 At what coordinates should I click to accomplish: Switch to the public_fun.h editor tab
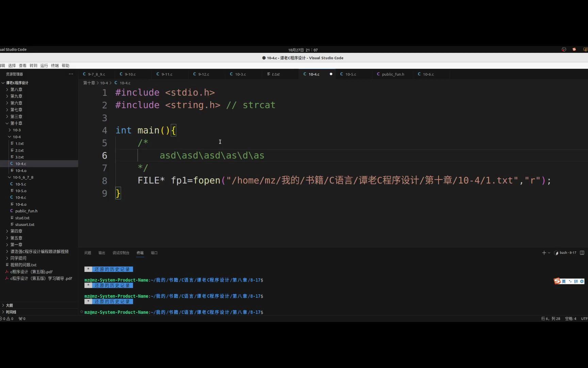point(393,74)
